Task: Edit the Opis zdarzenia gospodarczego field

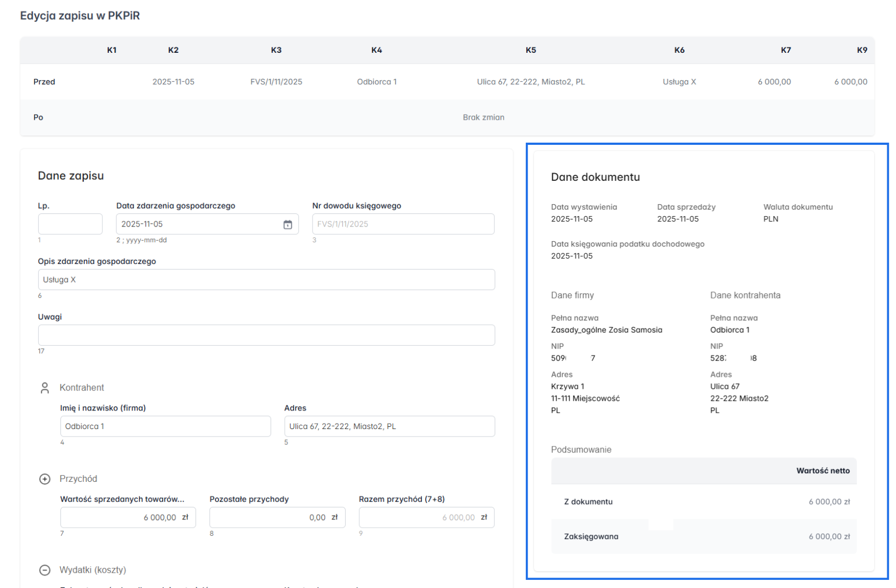Action: 266,280
